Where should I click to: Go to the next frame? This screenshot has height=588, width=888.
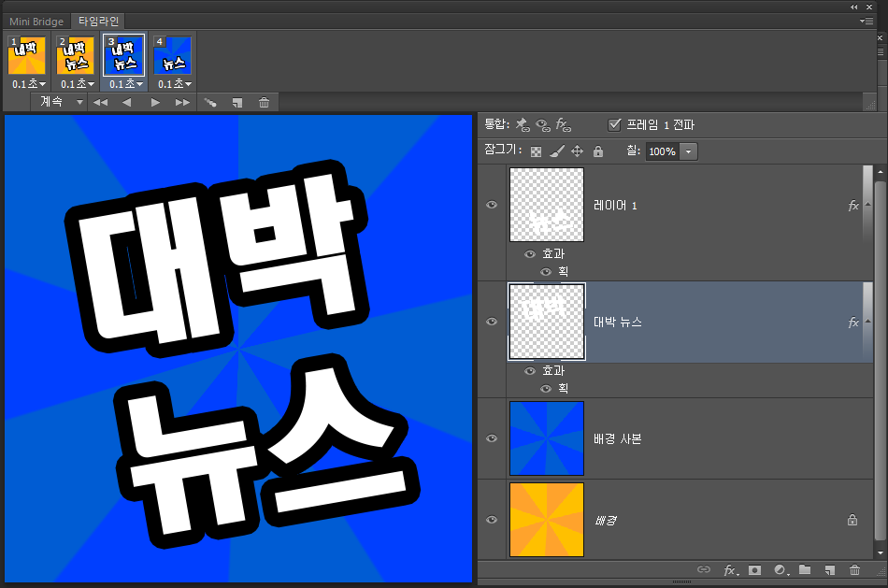point(182,103)
